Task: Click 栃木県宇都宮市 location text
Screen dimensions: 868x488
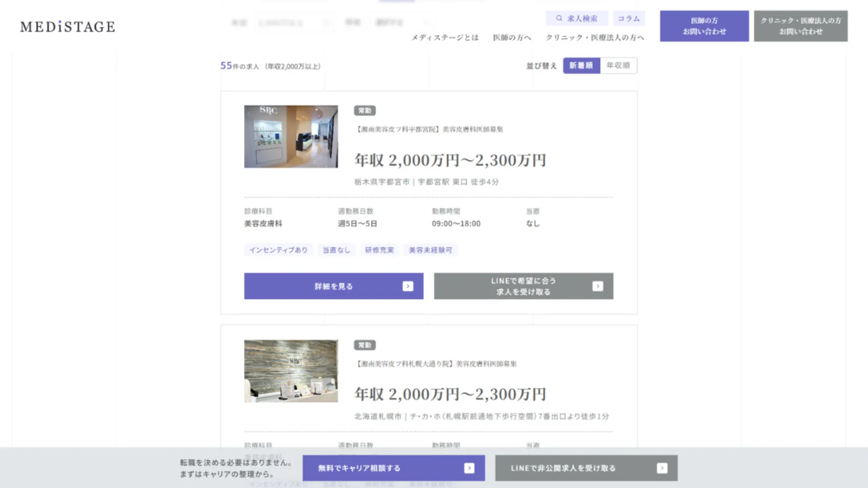Action: [x=382, y=182]
